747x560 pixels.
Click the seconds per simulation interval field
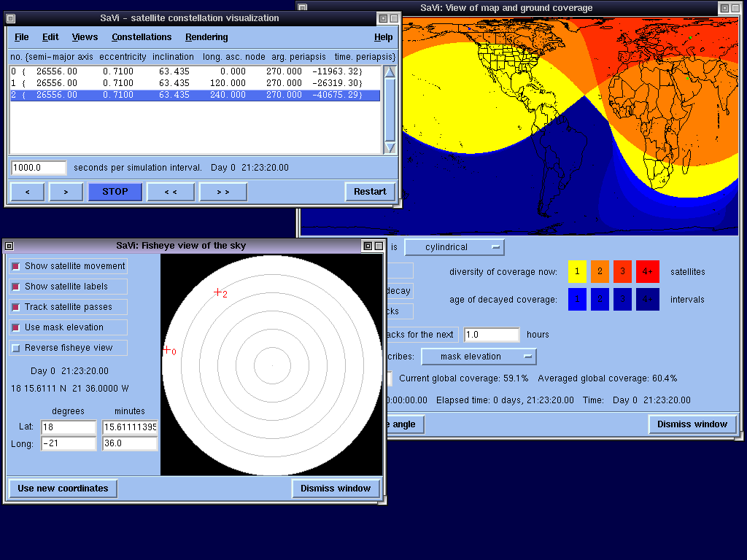39,168
